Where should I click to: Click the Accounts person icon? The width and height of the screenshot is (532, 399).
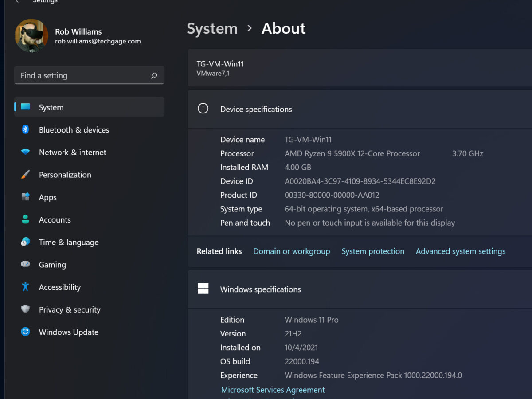26,219
